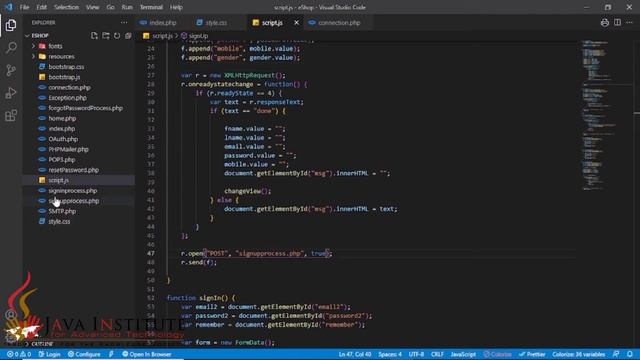Open the Explorer view in activity bar
640x360 pixels.
click(11, 25)
